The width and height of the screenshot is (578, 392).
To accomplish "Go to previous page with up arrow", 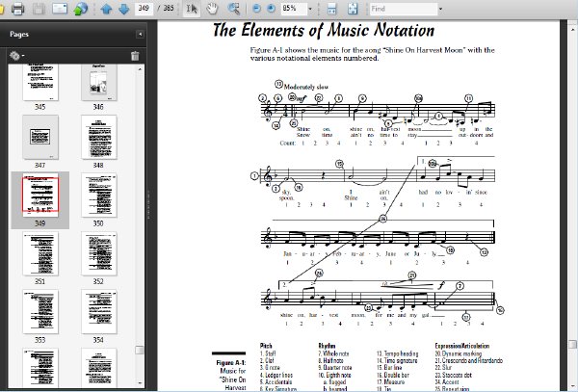I will (106, 9).
